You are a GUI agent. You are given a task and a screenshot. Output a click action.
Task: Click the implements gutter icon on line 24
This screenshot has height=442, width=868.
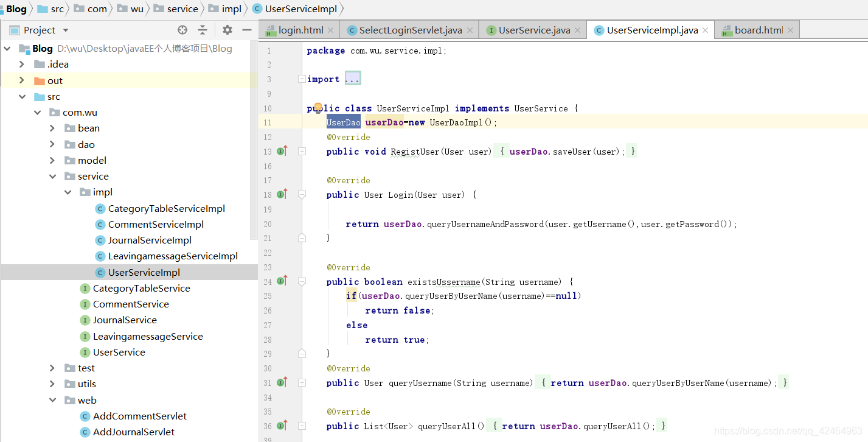[x=282, y=281]
